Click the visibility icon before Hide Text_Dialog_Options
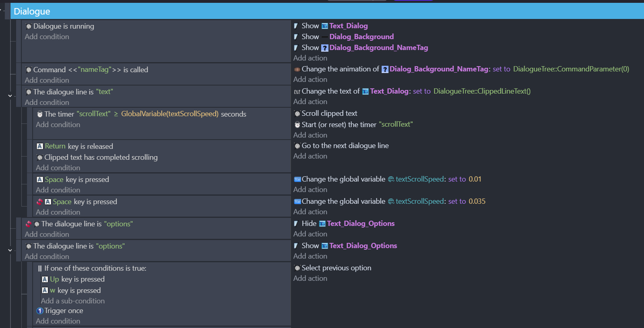This screenshot has width=644, height=328. [296, 224]
